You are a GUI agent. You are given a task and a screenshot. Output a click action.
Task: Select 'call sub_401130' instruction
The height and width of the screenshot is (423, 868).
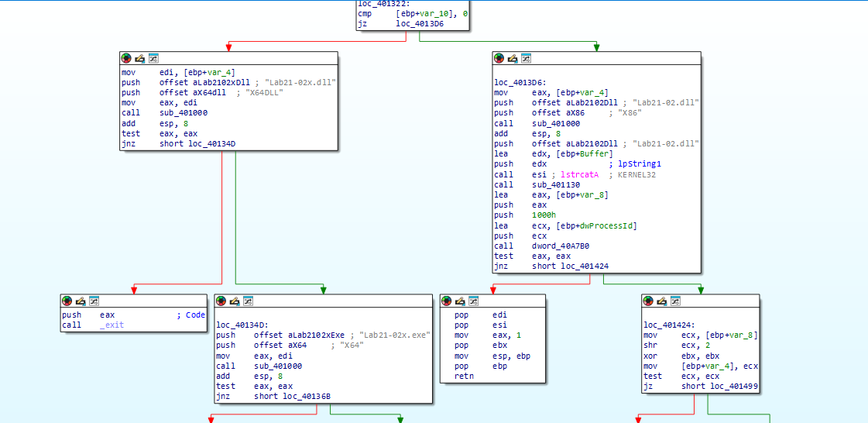pyautogui.click(x=537, y=184)
